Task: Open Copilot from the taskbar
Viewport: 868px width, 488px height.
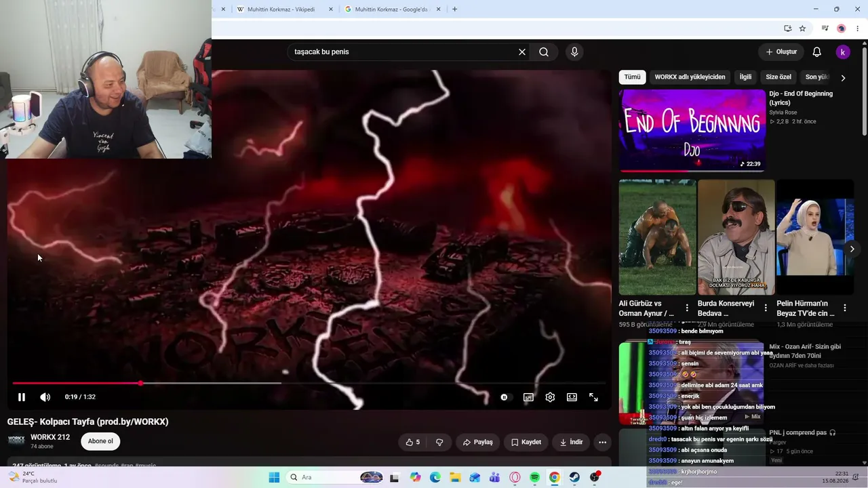Action: (x=416, y=477)
